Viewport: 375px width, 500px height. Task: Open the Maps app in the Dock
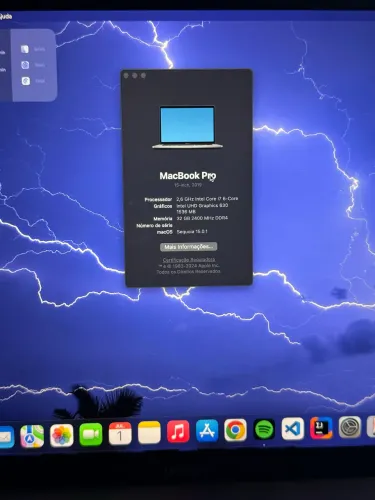32,436
